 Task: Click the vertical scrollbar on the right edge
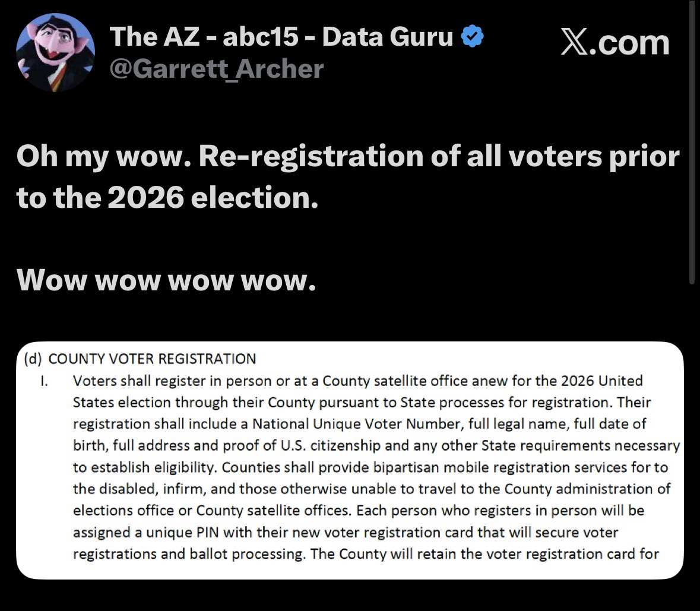[x=692, y=143]
